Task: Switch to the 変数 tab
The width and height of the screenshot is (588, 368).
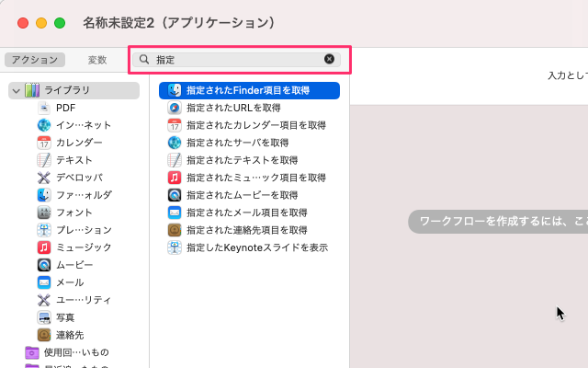Action: 97,60
